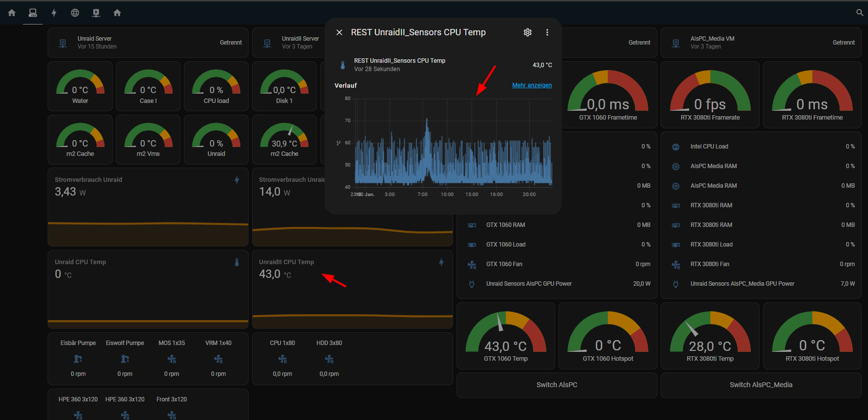Open the CPU load gauge
The height and width of the screenshot is (420, 868).
pyautogui.click(x=216, y=86)
